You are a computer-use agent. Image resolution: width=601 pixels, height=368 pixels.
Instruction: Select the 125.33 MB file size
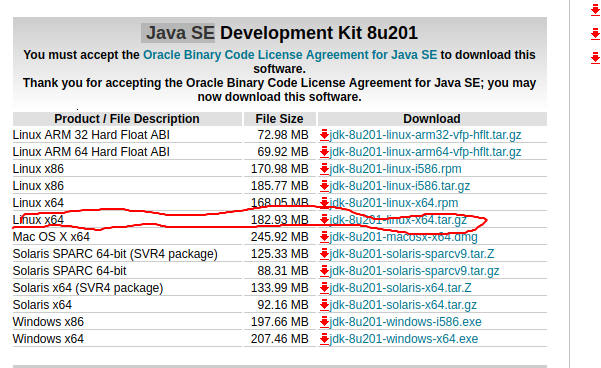(x=280, y=254)
